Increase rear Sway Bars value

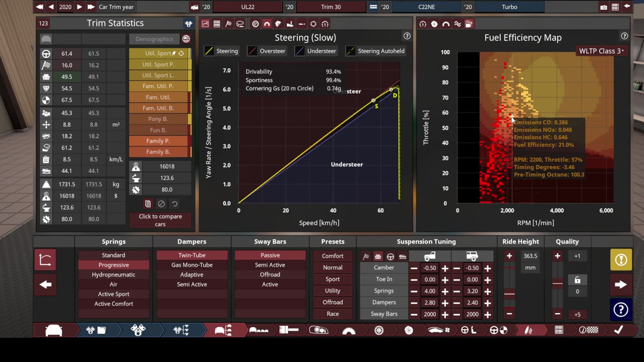coord(488,314)
